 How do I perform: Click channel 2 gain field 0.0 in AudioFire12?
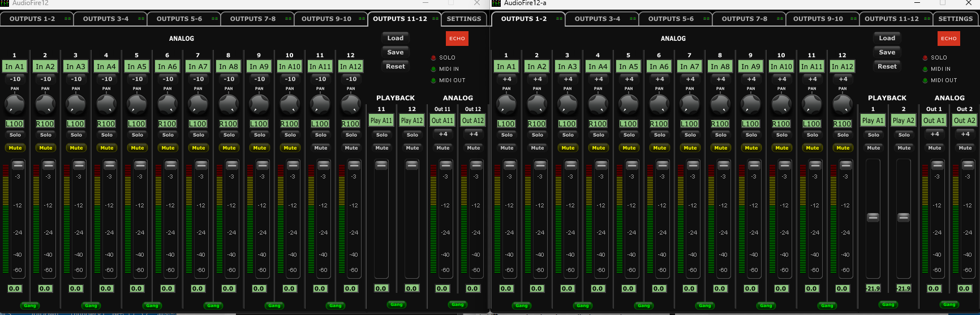pos(45,288)
